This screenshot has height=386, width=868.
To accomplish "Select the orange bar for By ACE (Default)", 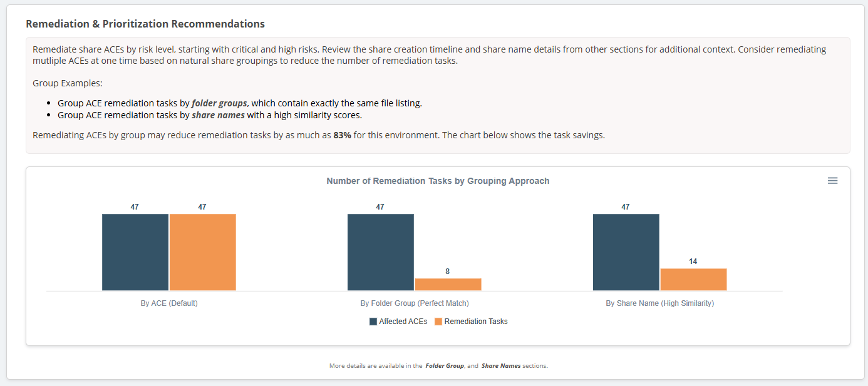I will click(x=202, y=252).
